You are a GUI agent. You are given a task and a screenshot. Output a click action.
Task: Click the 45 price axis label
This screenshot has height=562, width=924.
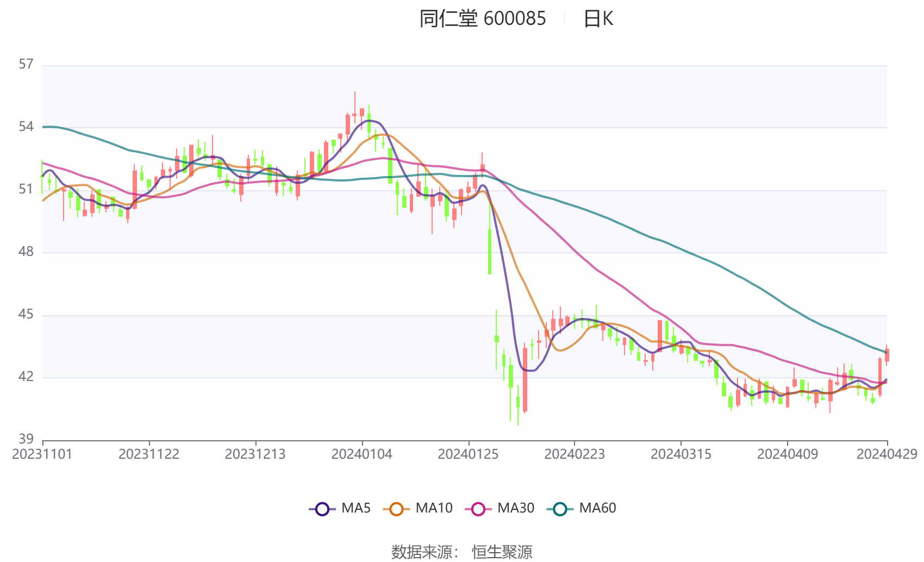26,315
